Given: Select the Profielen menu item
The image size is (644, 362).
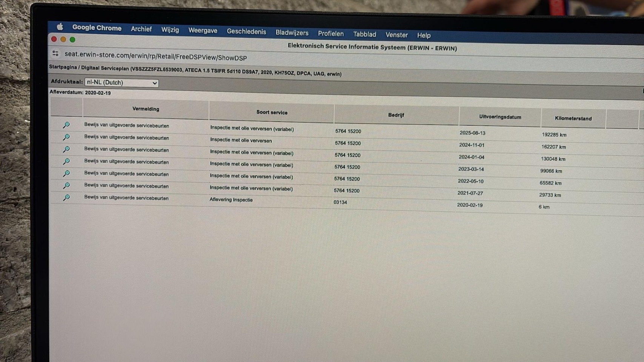Looking at the screenshot, I should 330,34.
